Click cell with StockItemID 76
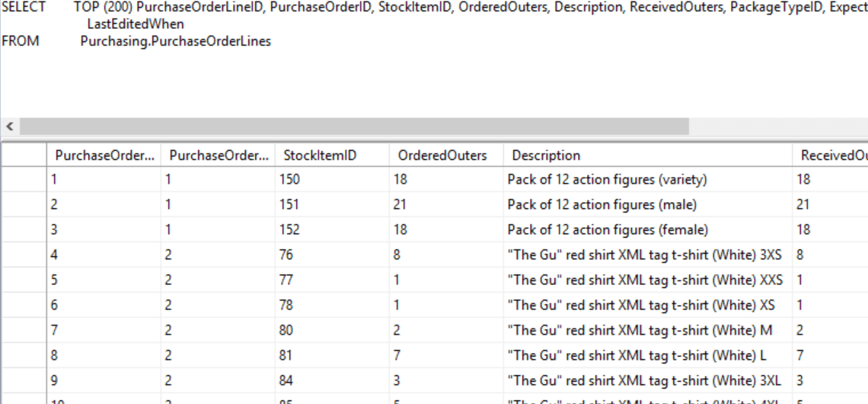 coord(332,255)
